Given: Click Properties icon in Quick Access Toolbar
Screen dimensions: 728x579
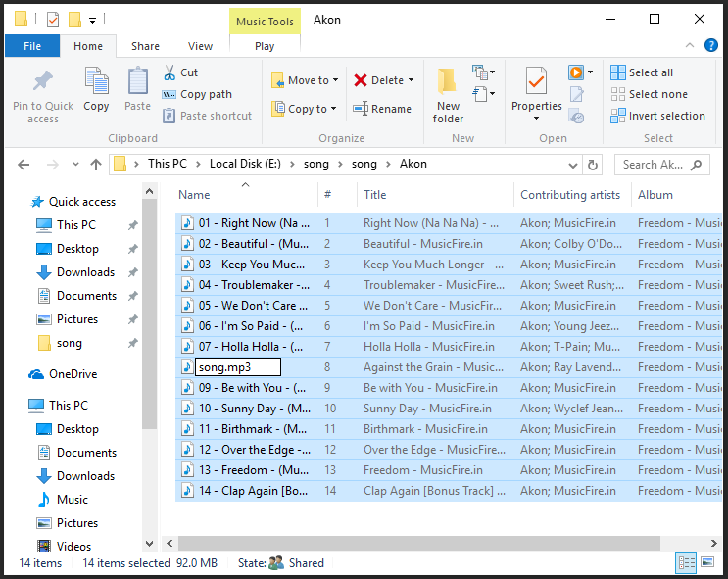Looking at the screenshot, I should coord(53,20).
